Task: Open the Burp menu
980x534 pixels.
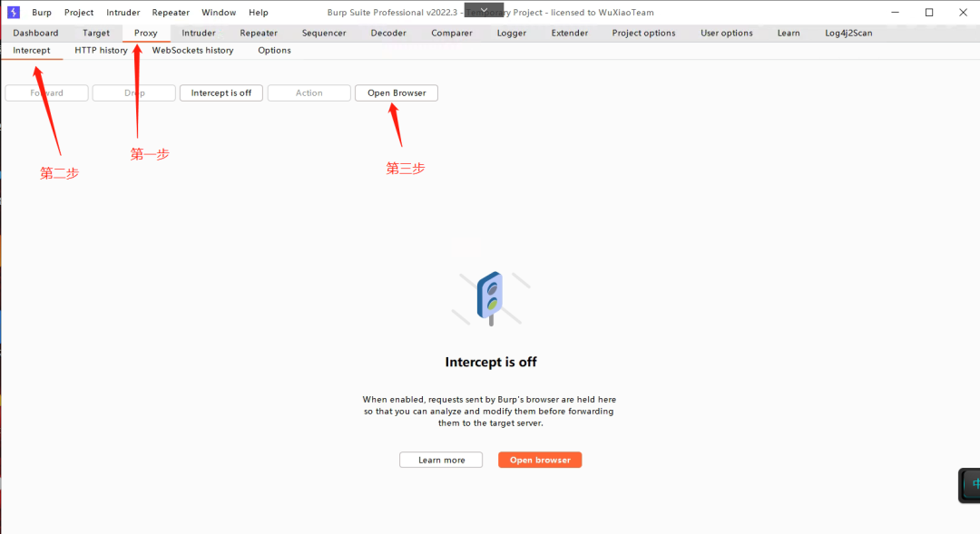Action: 42,13
